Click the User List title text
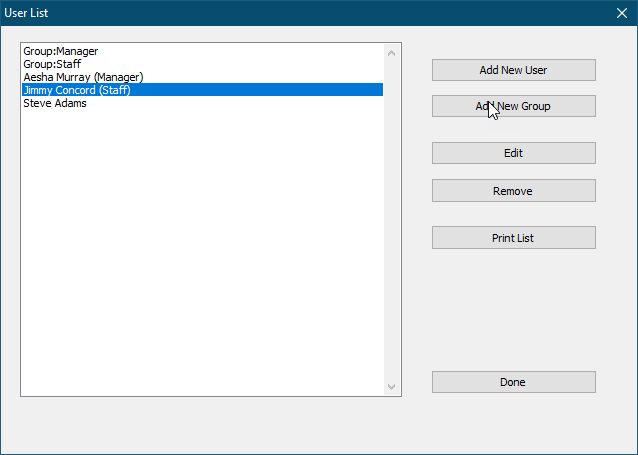The width and height of the screenshot is (638, 455). (x=27, y=13)
